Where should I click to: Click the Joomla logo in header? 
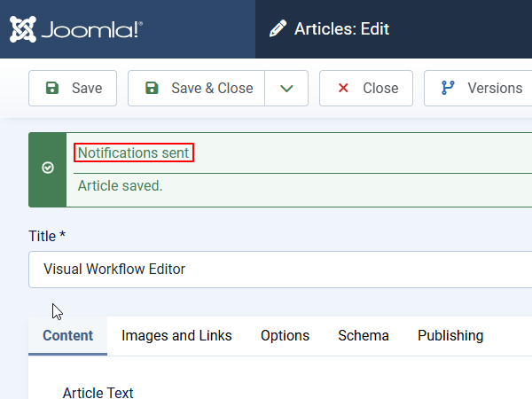[x=75, y=29]
